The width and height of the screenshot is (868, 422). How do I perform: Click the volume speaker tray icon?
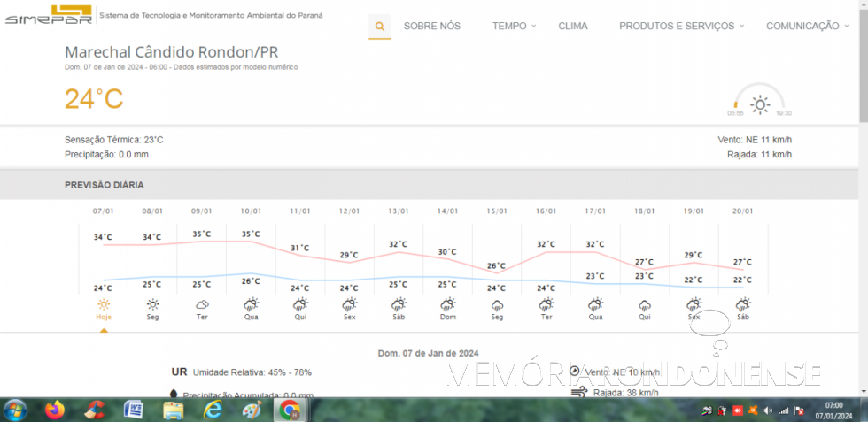768,410
